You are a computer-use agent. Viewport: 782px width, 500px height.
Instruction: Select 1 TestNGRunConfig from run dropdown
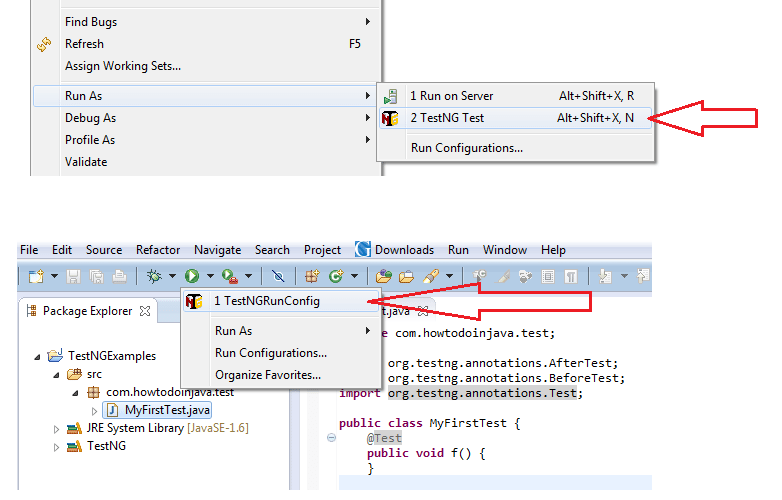(281, 301)
